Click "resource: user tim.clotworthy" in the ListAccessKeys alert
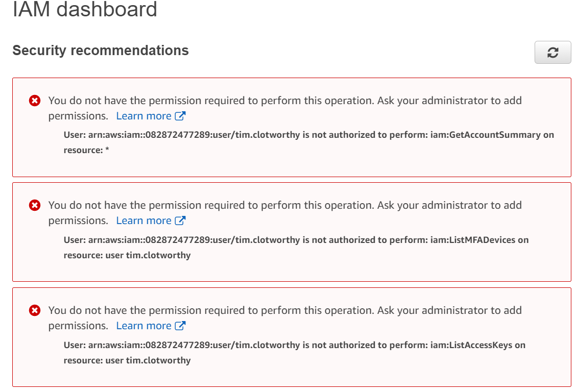Viewport: 578px width, 392px height. 127,360
